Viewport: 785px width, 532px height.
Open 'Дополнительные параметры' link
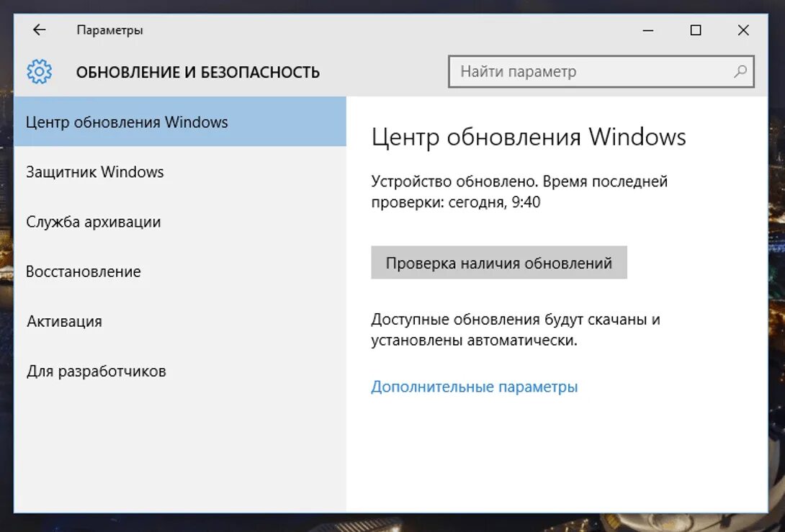(474, 387)
